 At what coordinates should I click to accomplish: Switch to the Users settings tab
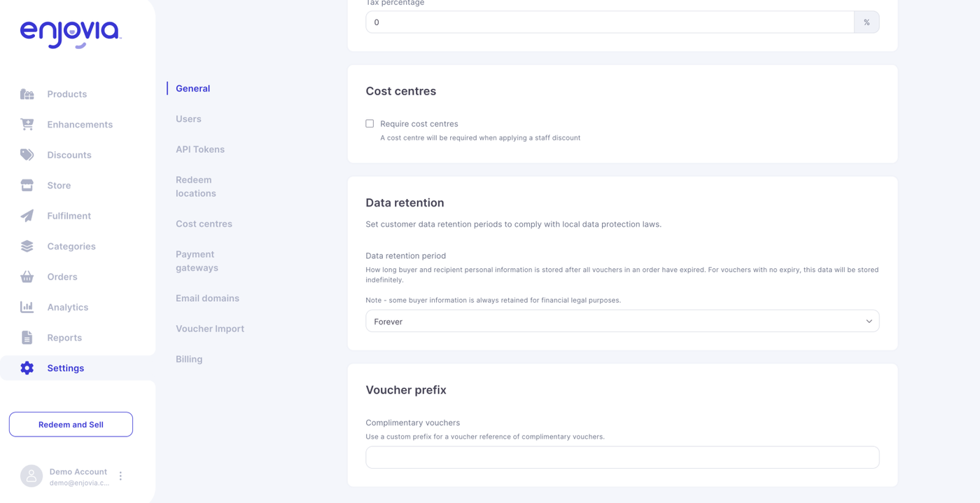[188, 119]
